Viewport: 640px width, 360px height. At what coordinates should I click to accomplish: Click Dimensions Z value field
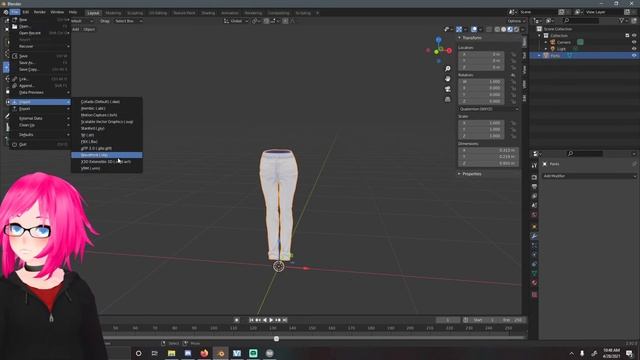point(489,163)
